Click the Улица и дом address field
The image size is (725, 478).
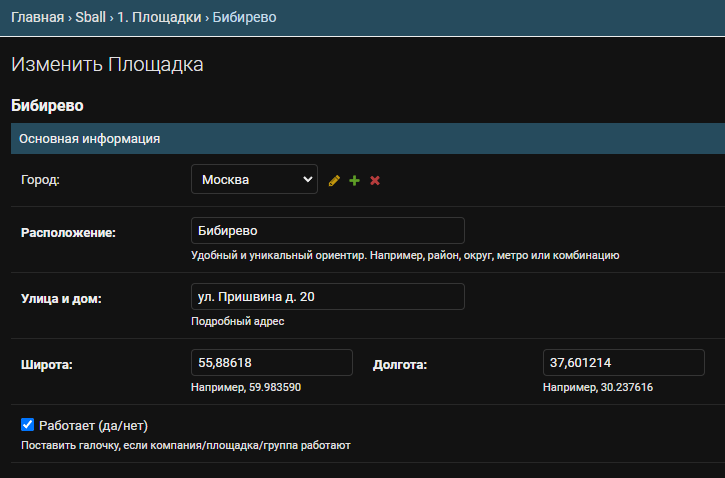(327, 297)
